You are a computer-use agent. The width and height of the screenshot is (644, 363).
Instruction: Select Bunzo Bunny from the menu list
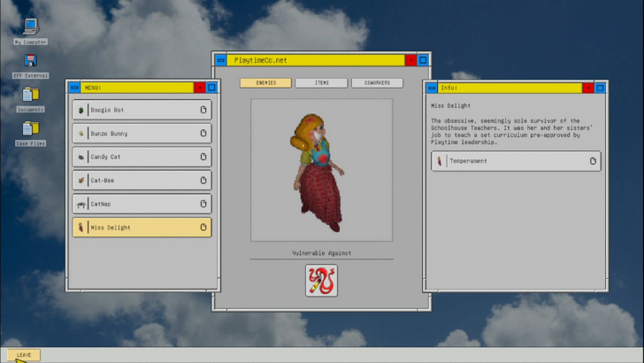[142, 133]
